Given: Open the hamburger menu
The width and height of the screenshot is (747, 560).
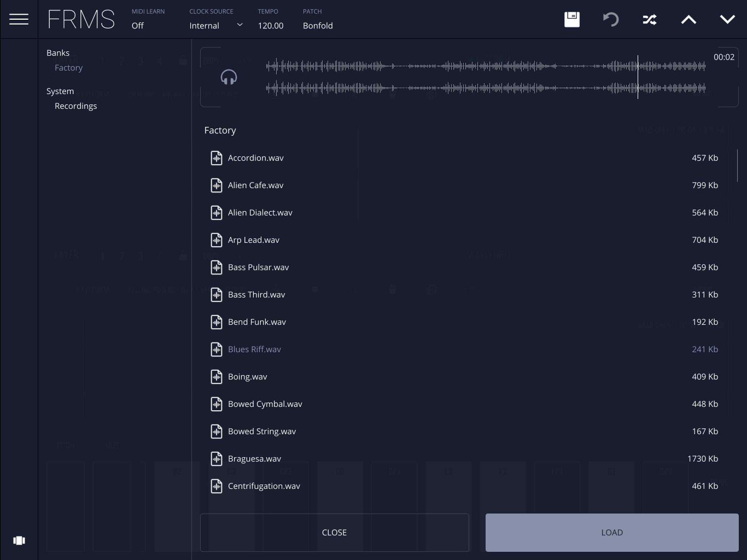Looking at the screenshot, I should click(19, 19).
